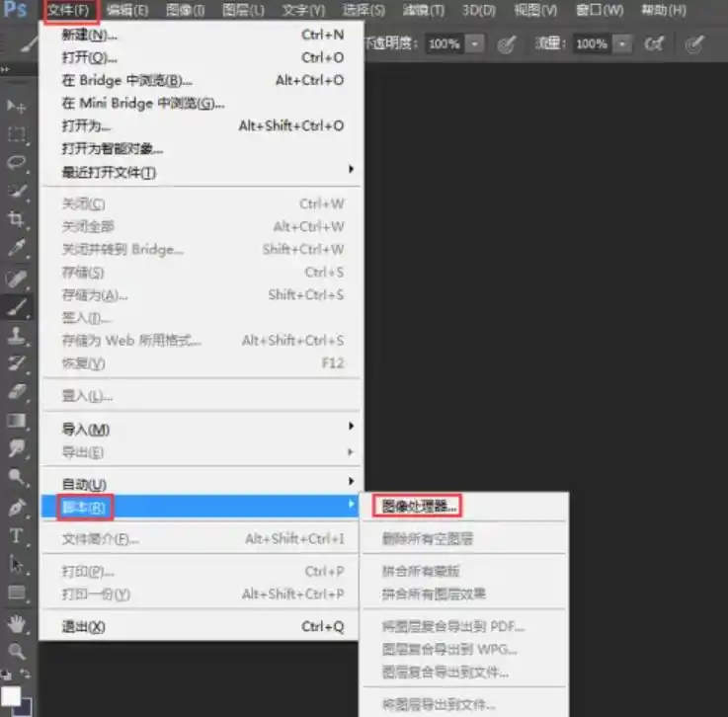Open the 滤镜(T) menu
Viewport: 728px width, 717px height.
pos(424,10)
